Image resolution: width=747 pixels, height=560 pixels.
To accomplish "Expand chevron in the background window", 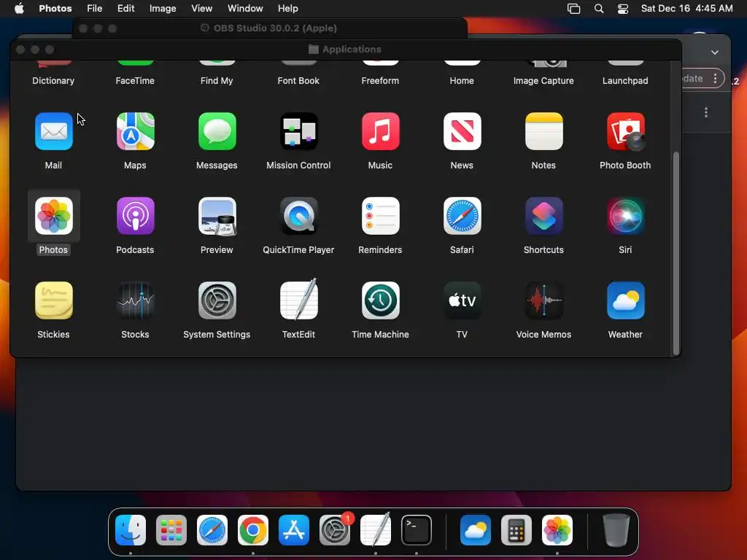I will (x=715, y=52).
